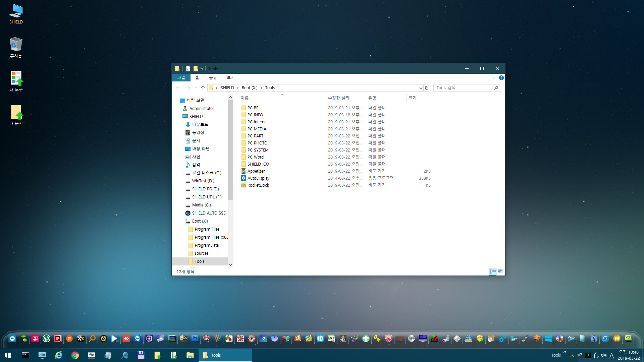Open Internet Explorer from the taskbar
The width and height of the screenshot is (644, 362).
(x=59, y=355)
